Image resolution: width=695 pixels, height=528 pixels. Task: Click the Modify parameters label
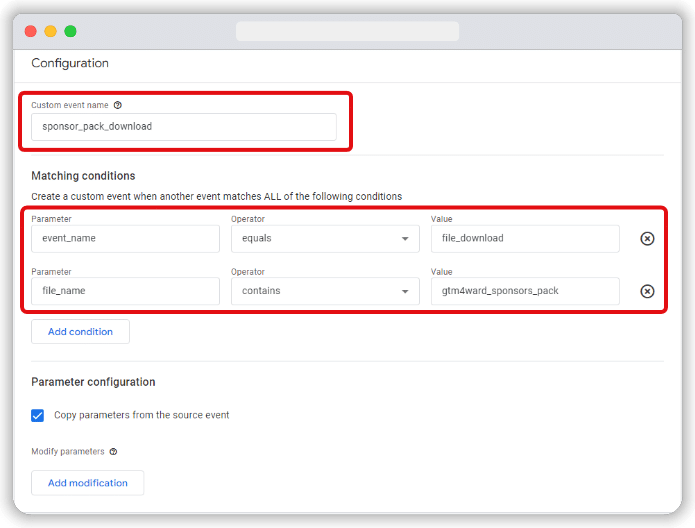[x=68, y=451]
